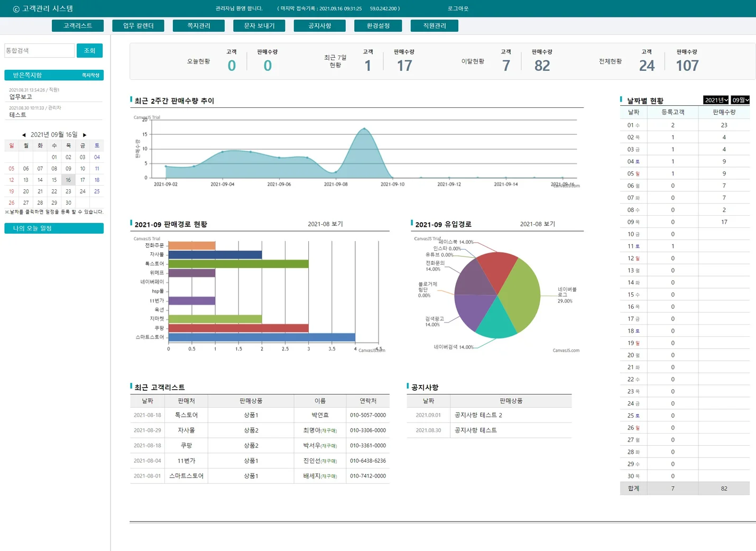The image size is (756, 551).
Task: Click the 전체현황 sales count 107
Action: pos(687,66)
